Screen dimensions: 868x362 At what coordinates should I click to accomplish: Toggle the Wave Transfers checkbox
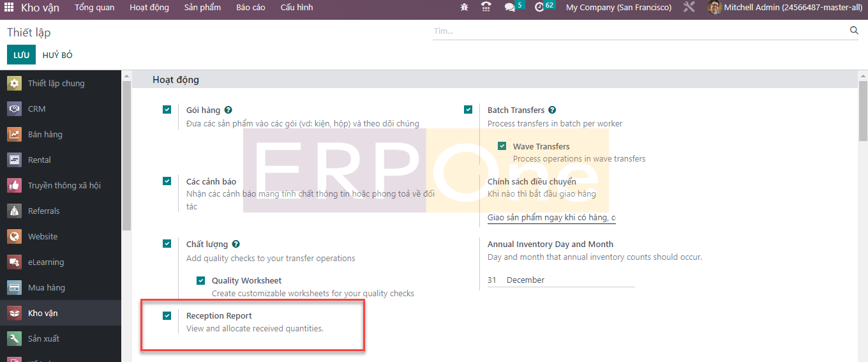coord(502,146)
